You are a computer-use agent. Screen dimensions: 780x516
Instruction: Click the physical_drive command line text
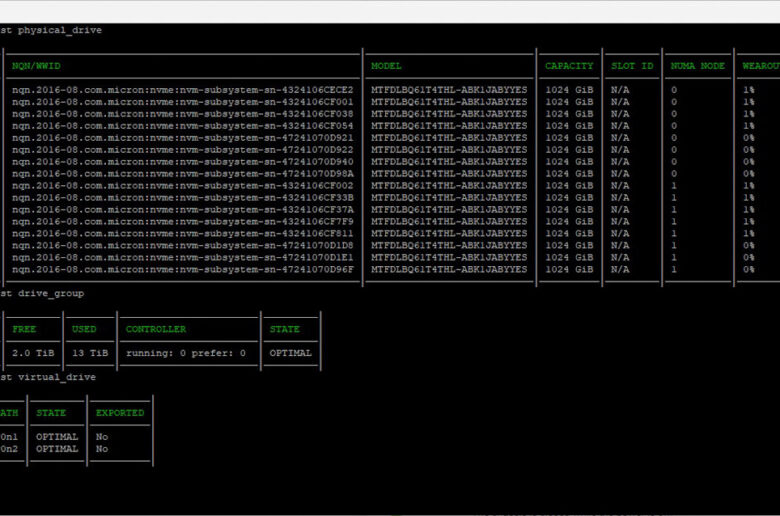coord(52,30)
